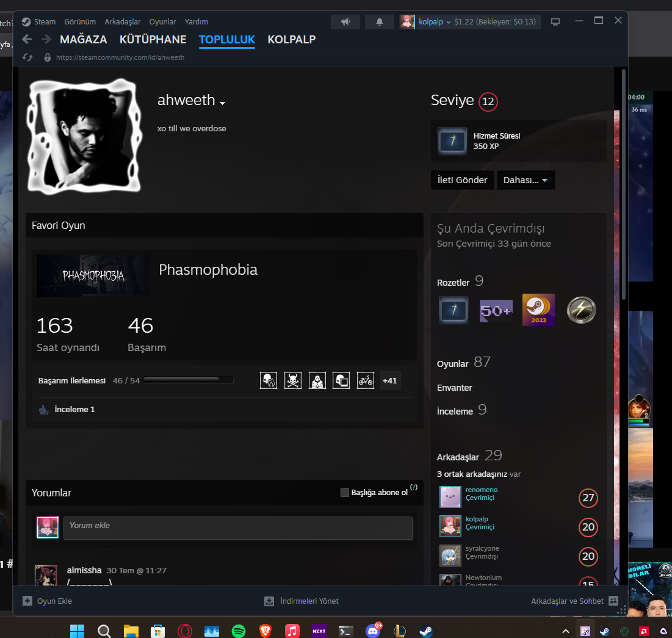
Task: Click the steamcommunity.com URL address text
Action: (x=120, y=57)
